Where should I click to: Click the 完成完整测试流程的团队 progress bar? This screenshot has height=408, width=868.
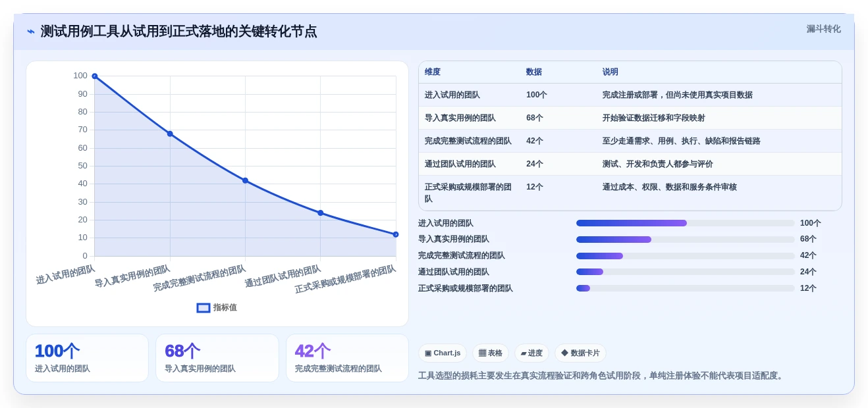click(686, 255)
